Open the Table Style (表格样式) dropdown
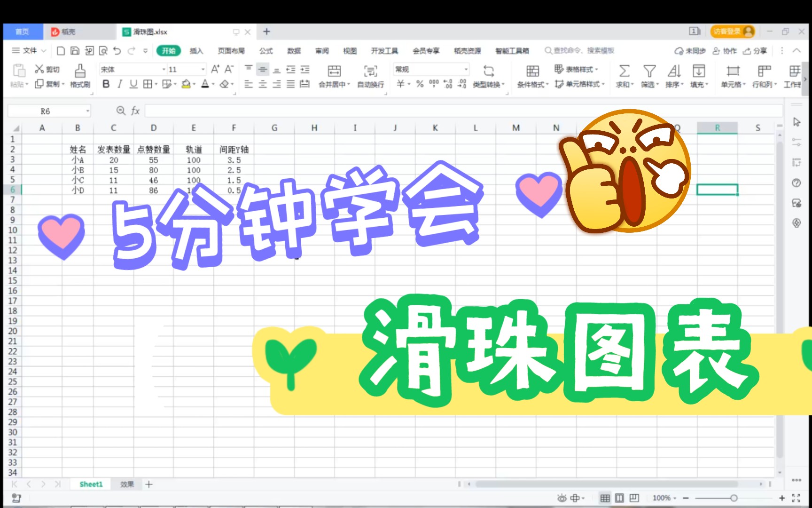This screenshot has width=812, height=508. point(577,69)
